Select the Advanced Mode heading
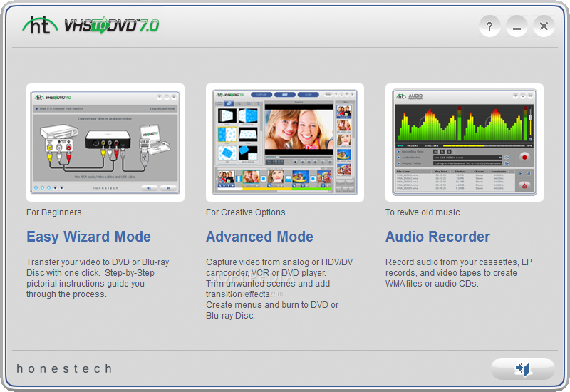This screenshot has height=392, width=570. [x=259, y=237]
